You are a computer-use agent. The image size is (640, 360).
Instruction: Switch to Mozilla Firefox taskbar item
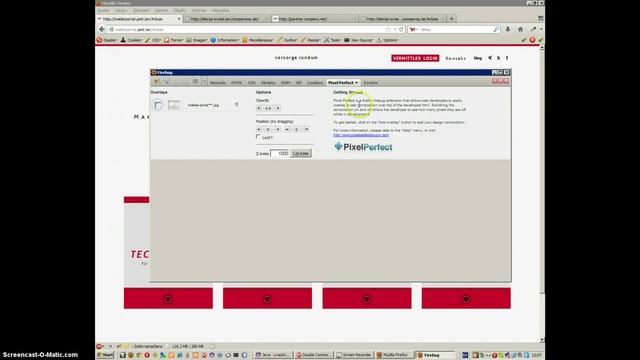pyautogui.click(x=394, y=355)
